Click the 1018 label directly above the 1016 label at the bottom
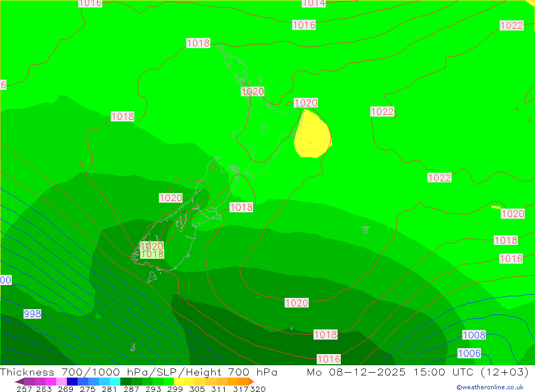Viewport: 535px width, 392px height. 325,334
